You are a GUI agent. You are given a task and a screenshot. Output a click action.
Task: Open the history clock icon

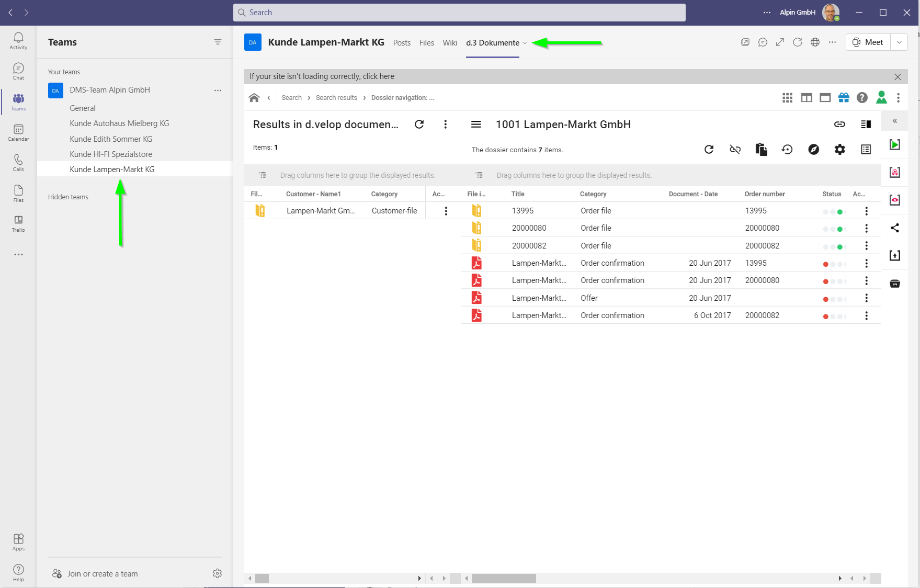click(787, 150)
